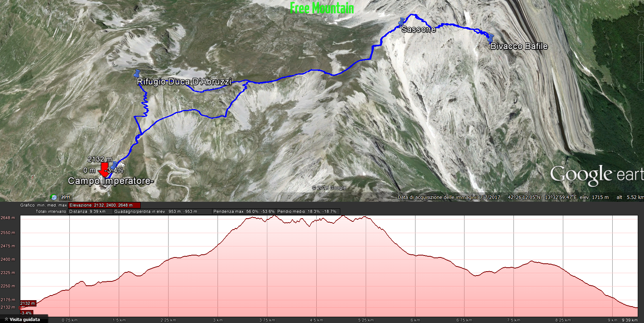This screenshot has width=644, height=323.
Task: Click the Guadagno/perdita in elev. readout
Action: (156, 212)
